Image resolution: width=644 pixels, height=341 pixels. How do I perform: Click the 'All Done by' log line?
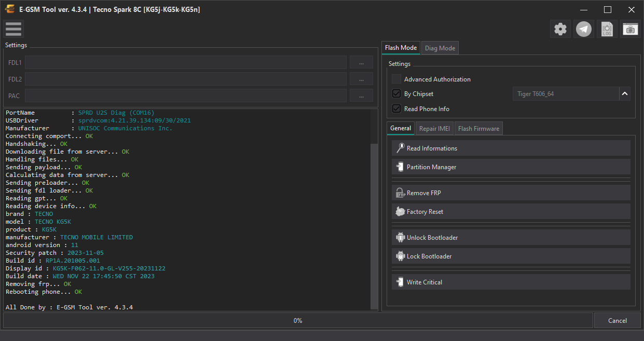(69, 307)
